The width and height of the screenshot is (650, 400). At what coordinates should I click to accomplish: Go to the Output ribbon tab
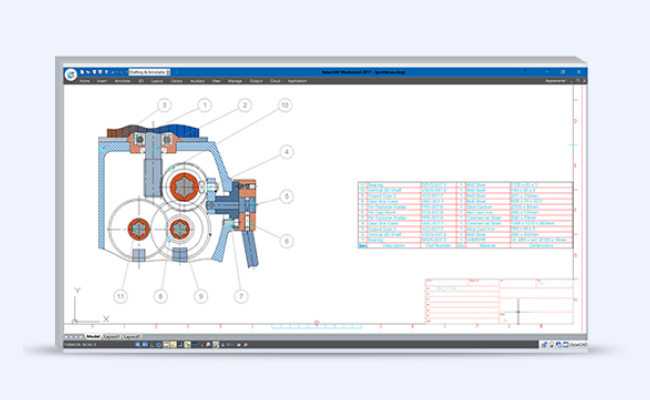pyautogui.click(x=256, y=81)
